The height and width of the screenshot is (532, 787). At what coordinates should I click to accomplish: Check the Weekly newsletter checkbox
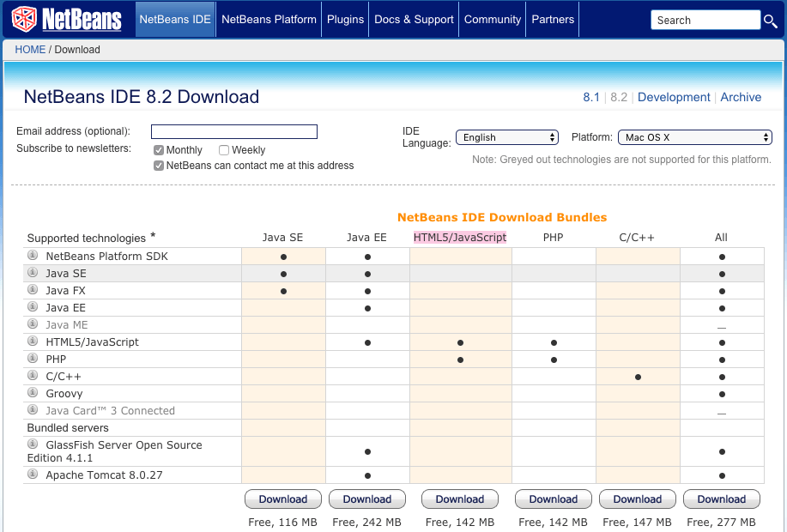[224, 150]
